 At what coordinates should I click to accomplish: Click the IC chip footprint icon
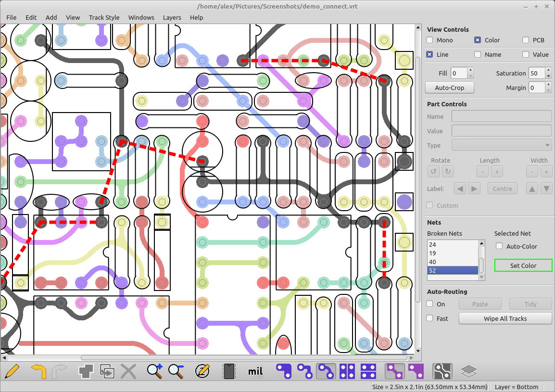click(x=229, y=371)
